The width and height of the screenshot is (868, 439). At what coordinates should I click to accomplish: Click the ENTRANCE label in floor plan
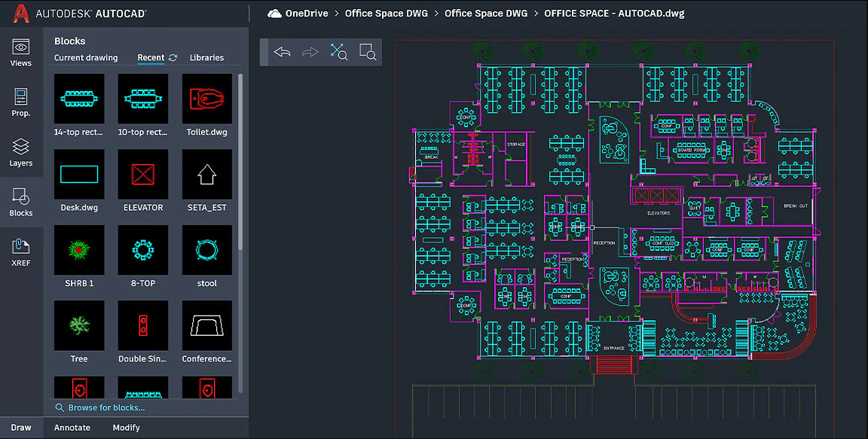pyautogui.click(x=614, y=349)
